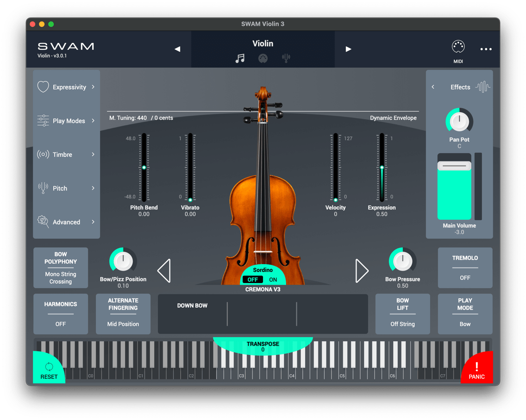Expand the Pitch chevron
526x420 pixels.
[93, 188]
